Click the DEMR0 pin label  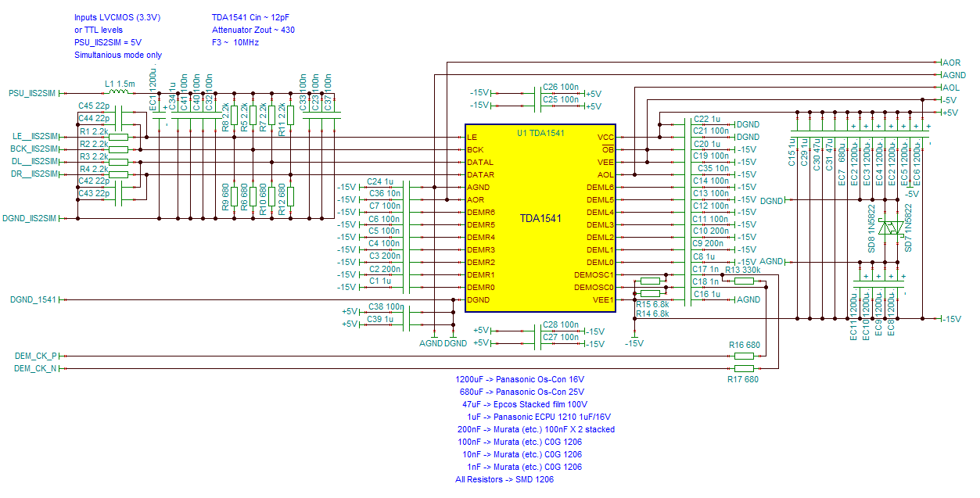point(481,287)
